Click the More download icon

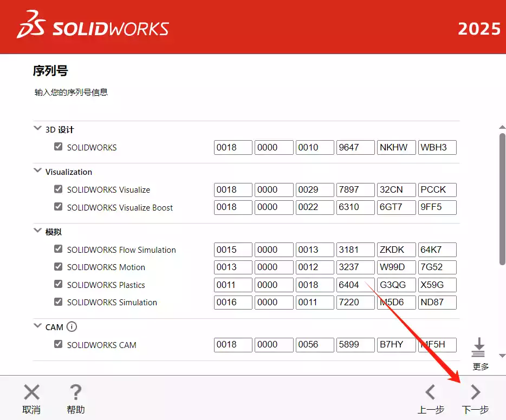(478, 347)
